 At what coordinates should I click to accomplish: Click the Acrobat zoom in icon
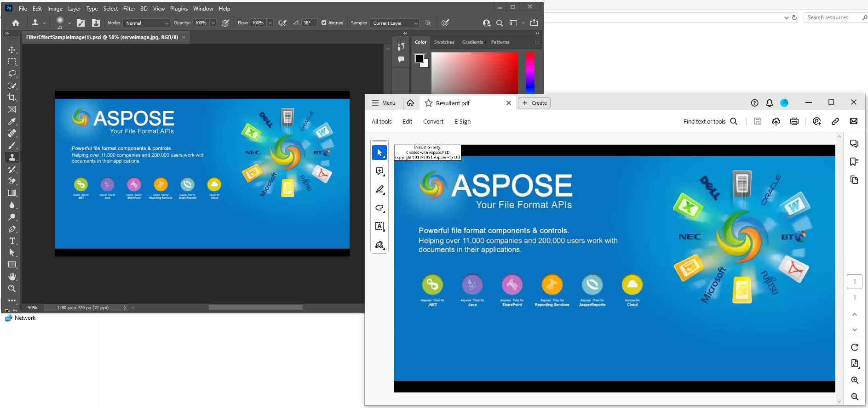pyautogui.click(x=854, y=380)
